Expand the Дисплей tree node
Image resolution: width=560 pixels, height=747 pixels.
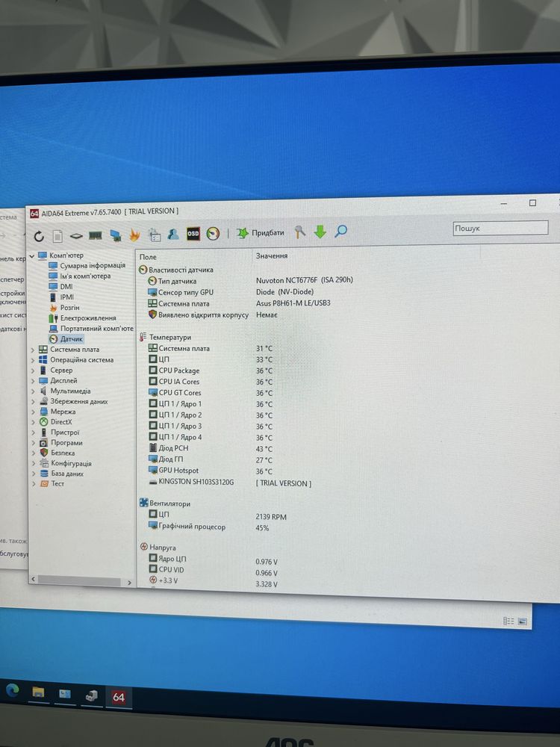click(x=33, y=381)
